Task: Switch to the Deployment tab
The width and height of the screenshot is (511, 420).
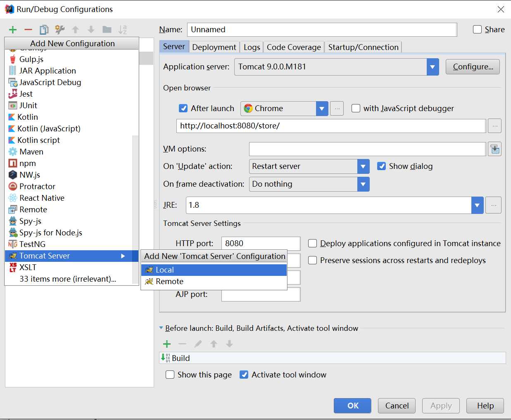Action: click(x=214, y=47)
